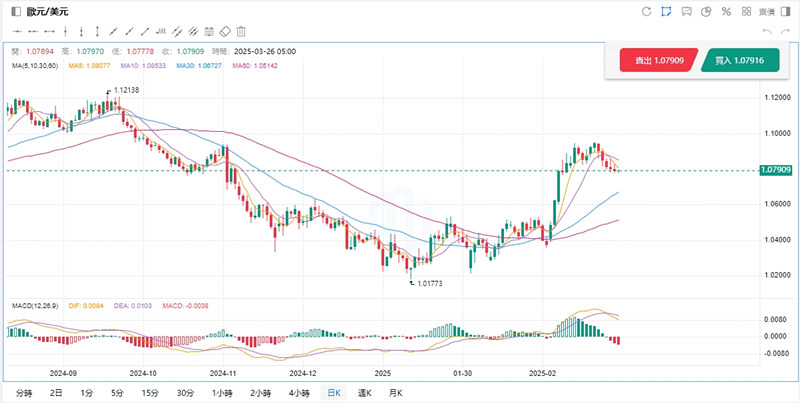Select the 15分 timeframe tab

(x=149, y=393)
